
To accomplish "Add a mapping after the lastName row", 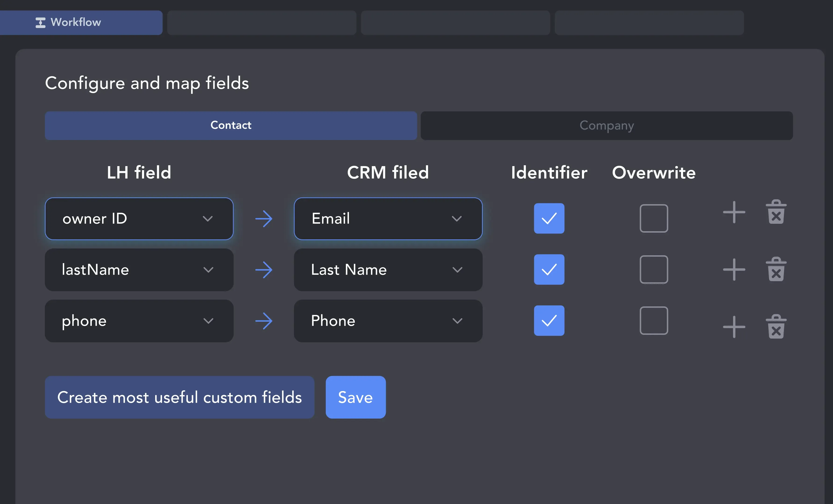I will coord(734,269).
